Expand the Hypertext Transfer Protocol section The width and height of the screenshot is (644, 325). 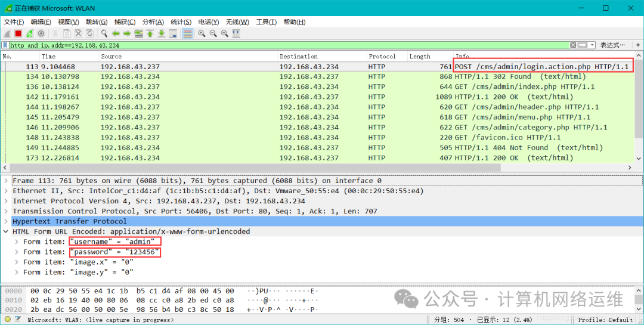tap(6, 221)
